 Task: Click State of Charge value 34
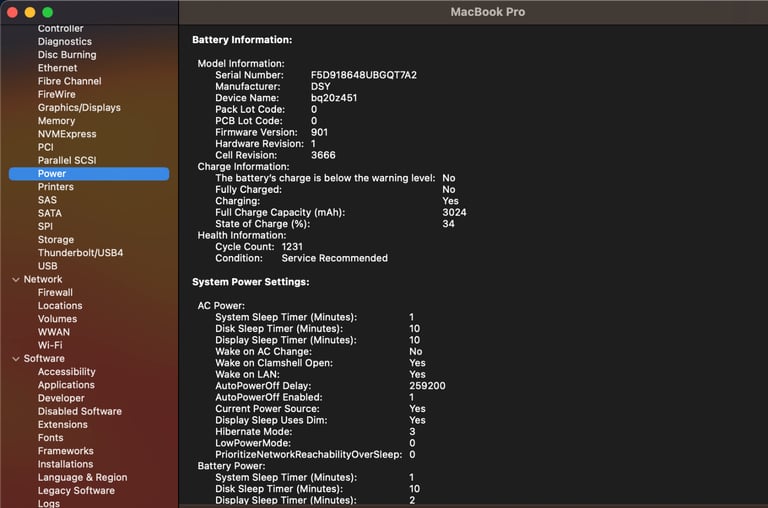[x=448, y=224]
